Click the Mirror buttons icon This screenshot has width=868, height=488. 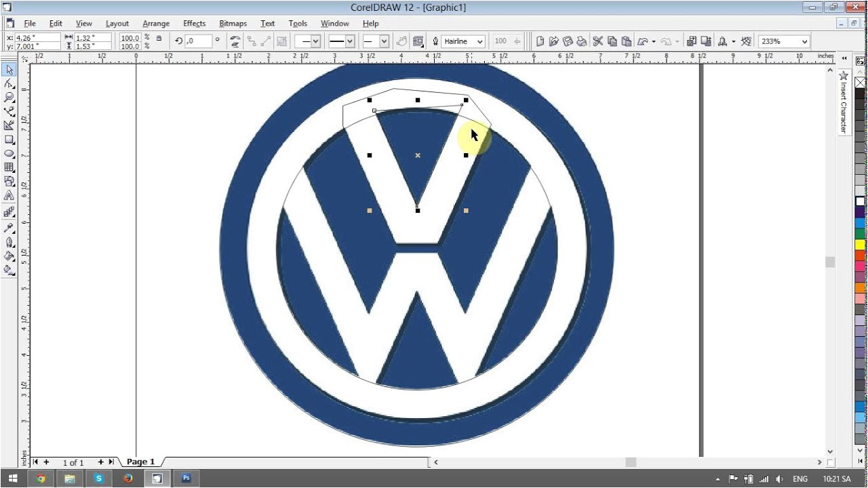point(235,41)
